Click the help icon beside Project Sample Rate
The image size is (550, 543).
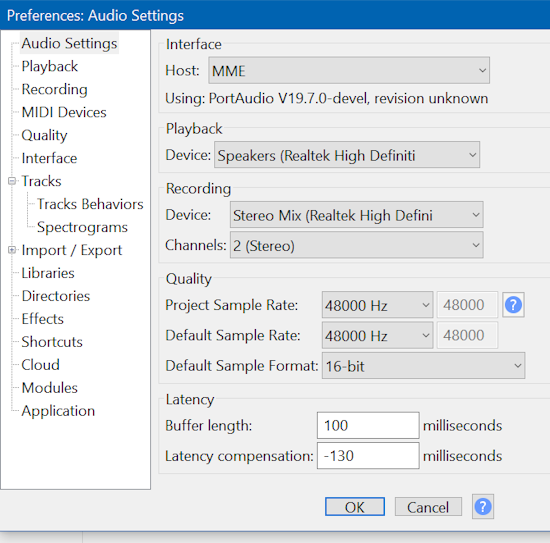coord(513,305)
